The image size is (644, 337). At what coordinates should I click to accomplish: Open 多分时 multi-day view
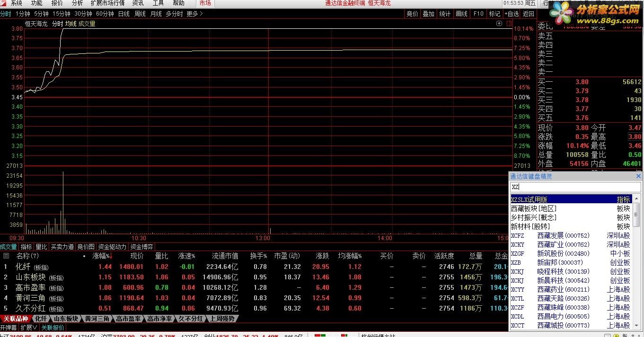[x=174, y=14]
